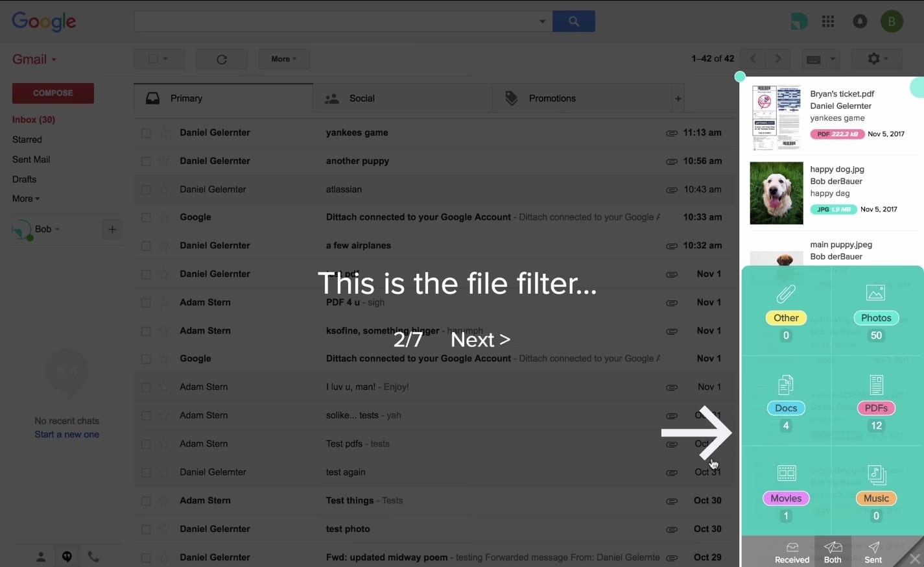Click the 'PDF 222.2 kB' badge

837,134
